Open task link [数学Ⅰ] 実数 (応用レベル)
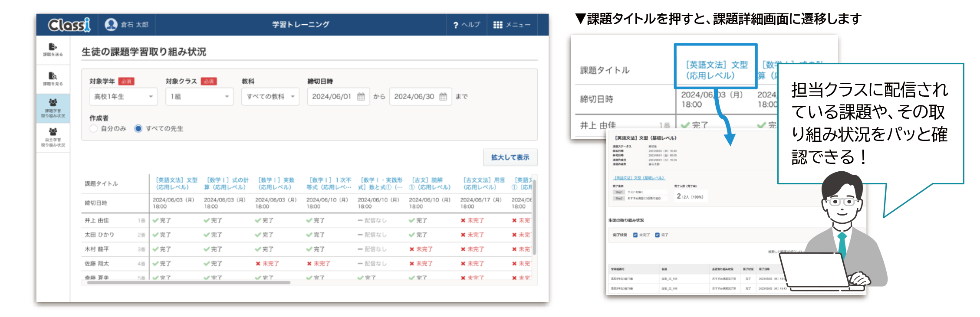980x317 pixels. coord(276,183)
